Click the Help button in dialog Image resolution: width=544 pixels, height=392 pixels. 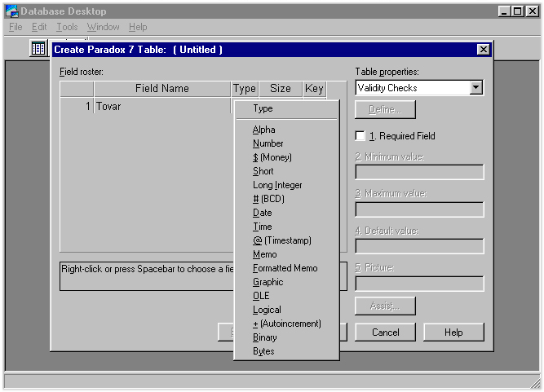tap(453, 333)
